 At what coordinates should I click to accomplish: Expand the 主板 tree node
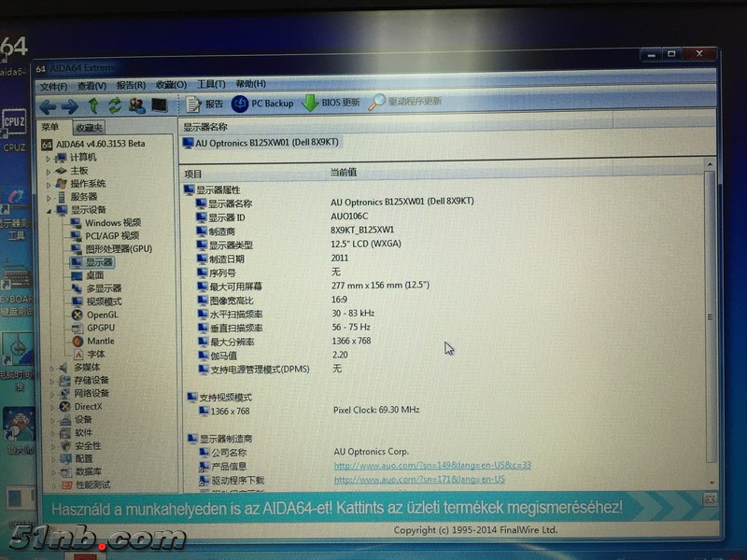(x=49, y=171)
